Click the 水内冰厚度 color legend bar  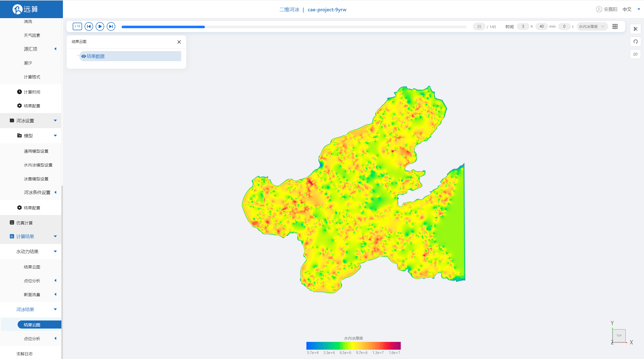pos(353,346)
